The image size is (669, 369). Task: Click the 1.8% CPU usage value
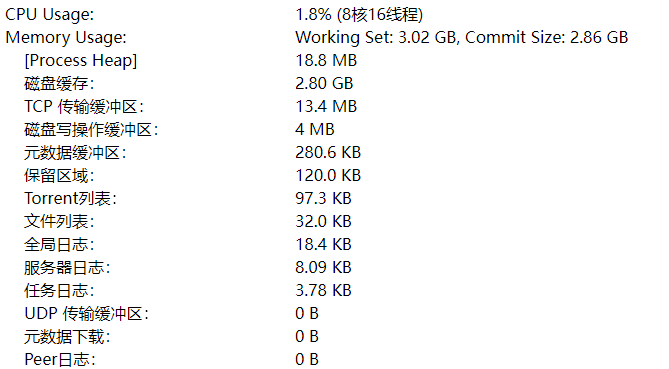313,15
